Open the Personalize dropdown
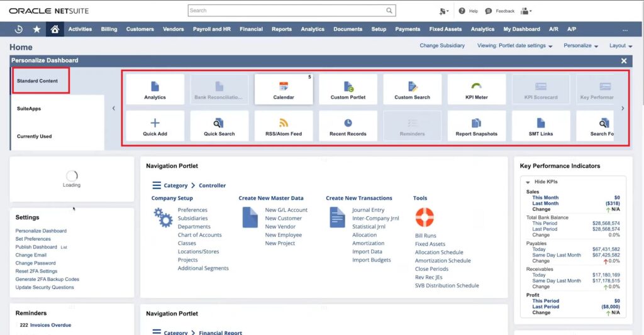644x335 pixels. point(580,46)
